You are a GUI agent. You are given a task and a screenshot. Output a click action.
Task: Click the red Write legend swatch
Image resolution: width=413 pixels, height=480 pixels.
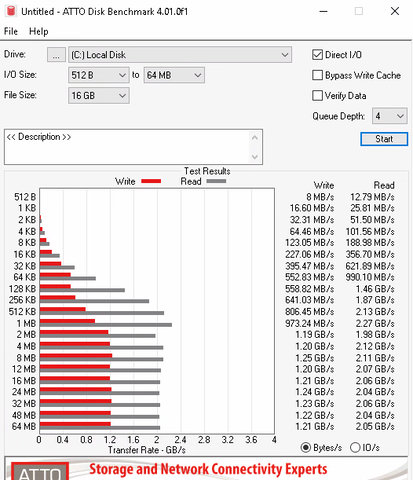pyautogui.click(x=151, y=181)
